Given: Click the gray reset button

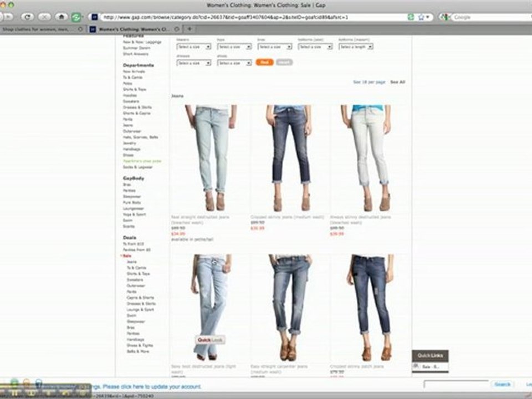Looking at the screenshot, I should (284, 63).
